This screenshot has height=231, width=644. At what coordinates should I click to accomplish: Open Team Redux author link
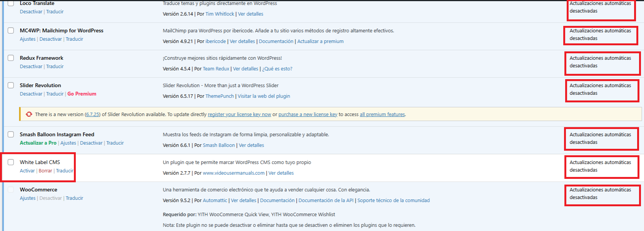[216, 69]
